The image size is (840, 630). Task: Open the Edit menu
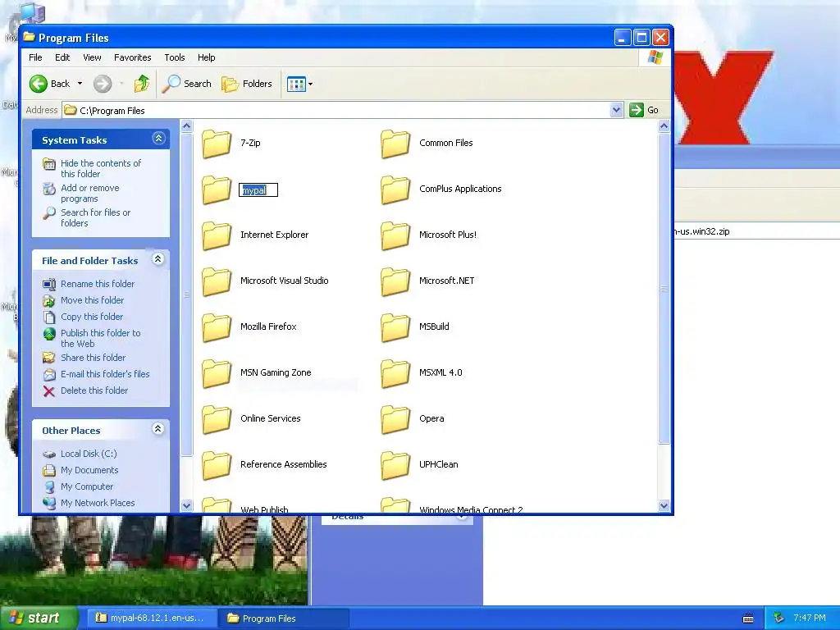62,57
